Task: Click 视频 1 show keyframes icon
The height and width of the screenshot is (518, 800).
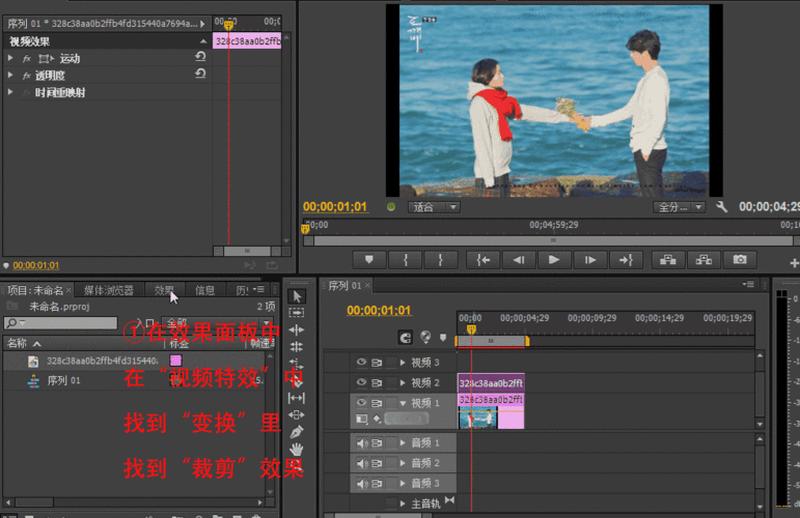Action: [377, 419]
